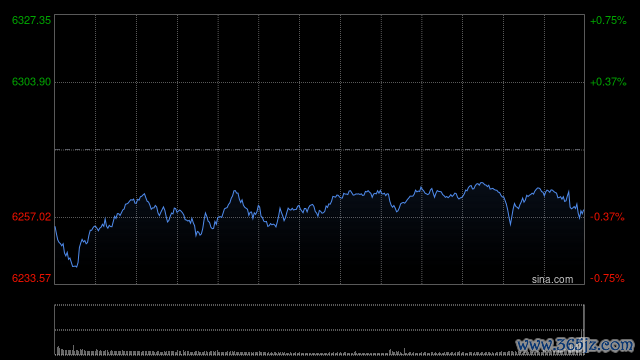640x360 pixels.
Task: Click the opening point of the price line
Action: (x=55, y=227)
